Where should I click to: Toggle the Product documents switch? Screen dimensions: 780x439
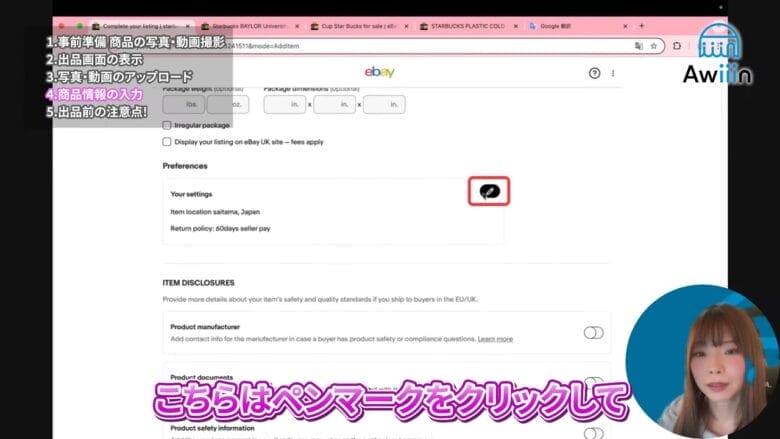pyautogui.click(x=593, y=382)
